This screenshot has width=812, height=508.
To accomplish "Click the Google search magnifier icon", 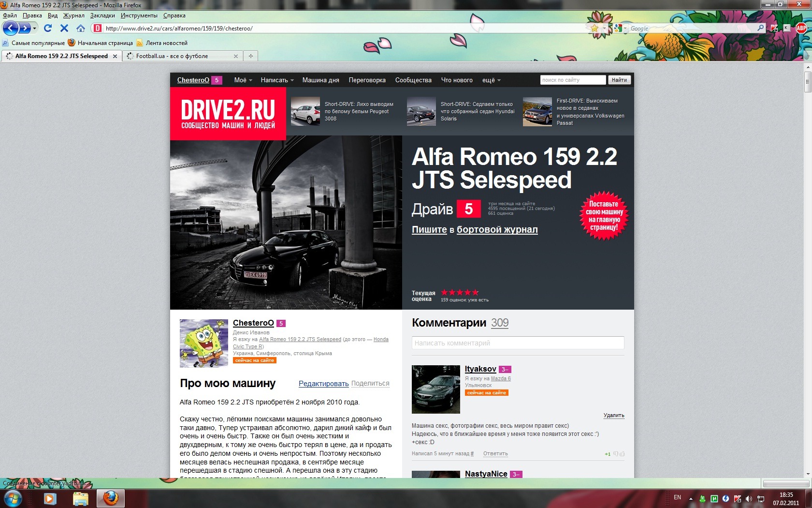I will click(760, 28).
